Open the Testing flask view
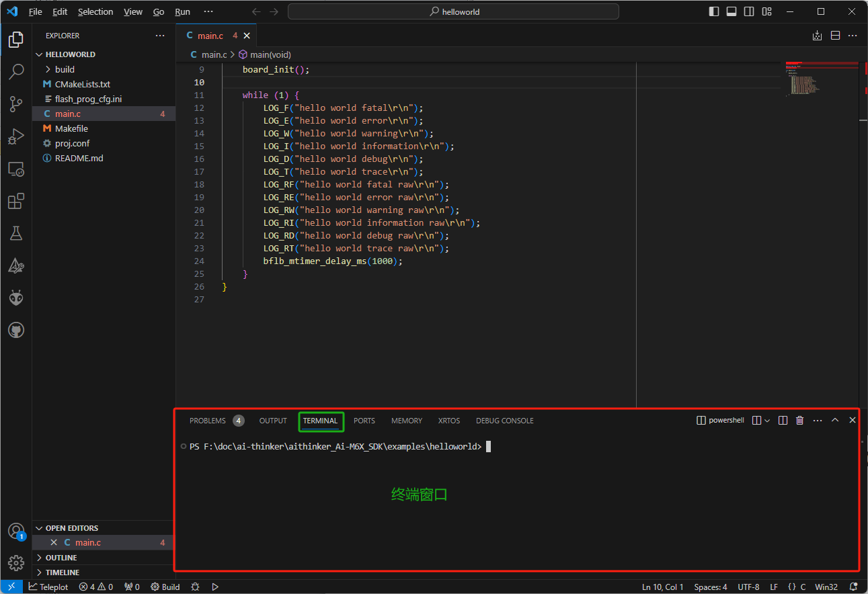Viewport: 868px width, 594px height. point(16,233)
